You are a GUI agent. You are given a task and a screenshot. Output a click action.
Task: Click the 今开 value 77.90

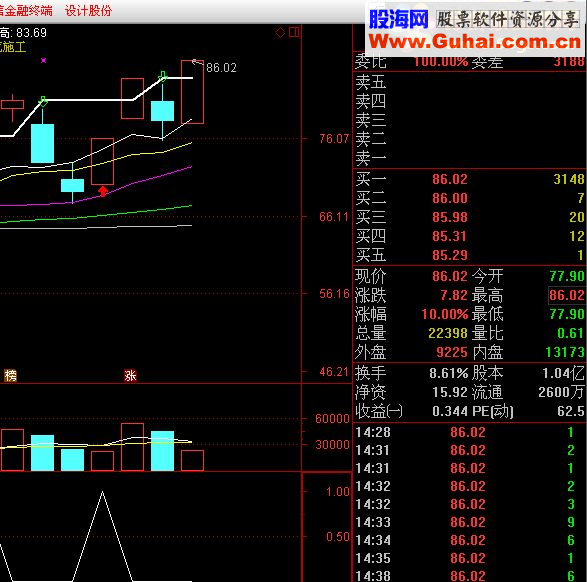(x=567, y=276)
